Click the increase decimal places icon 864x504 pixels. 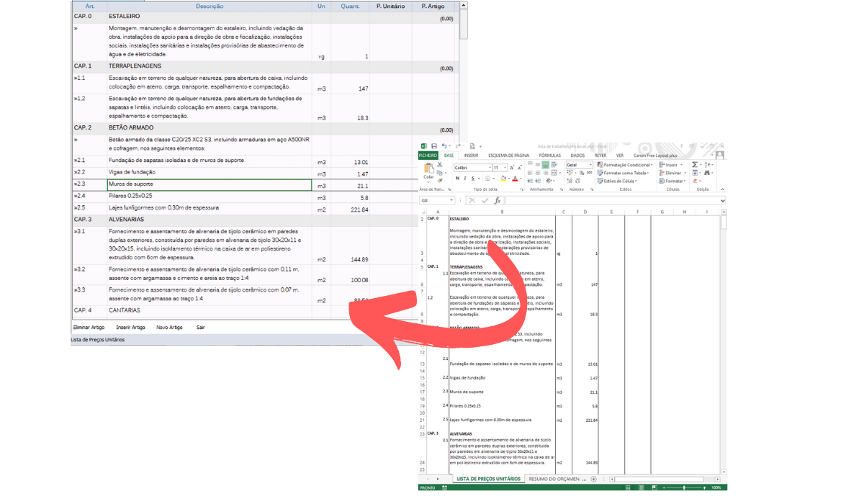coord(570,181)
